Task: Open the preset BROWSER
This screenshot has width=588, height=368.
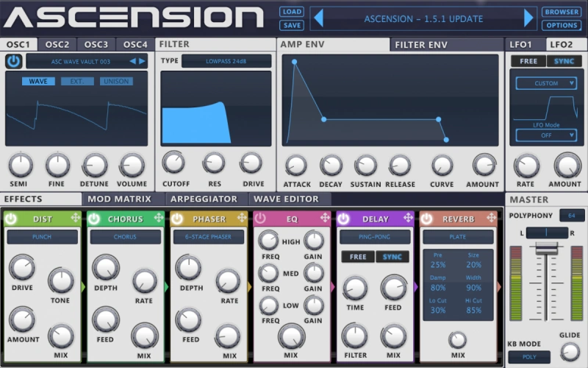Action: pyautogui.click(x=562, y=12)
